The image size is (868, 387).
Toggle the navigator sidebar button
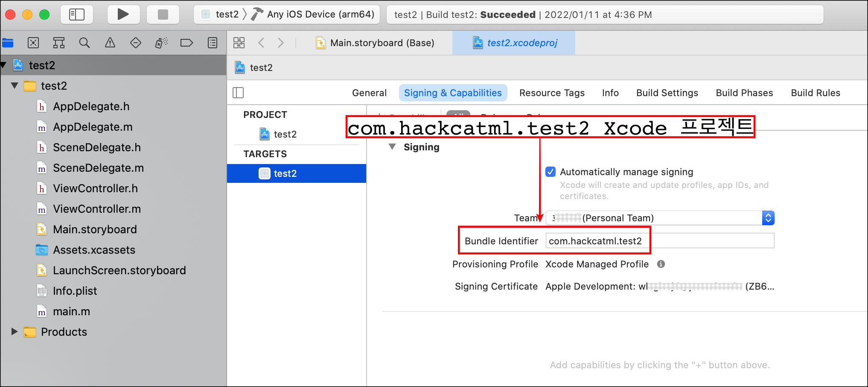click(x=77, y=15)
